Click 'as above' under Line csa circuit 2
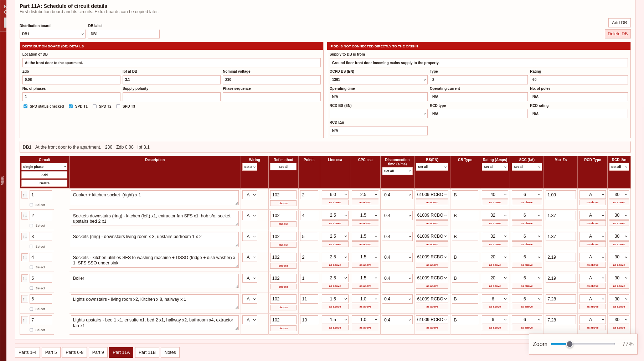This screenshot has width=644, height=361. (335, 223)
